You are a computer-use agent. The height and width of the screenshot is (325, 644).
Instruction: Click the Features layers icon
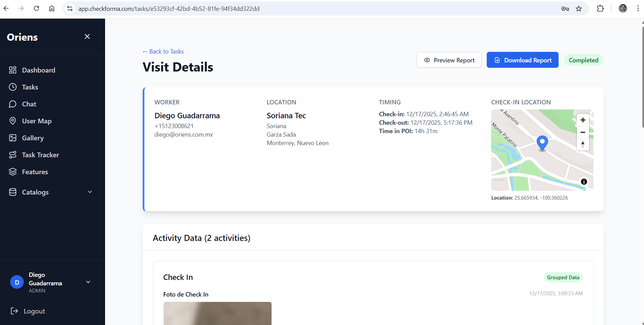tap(13, 171)
